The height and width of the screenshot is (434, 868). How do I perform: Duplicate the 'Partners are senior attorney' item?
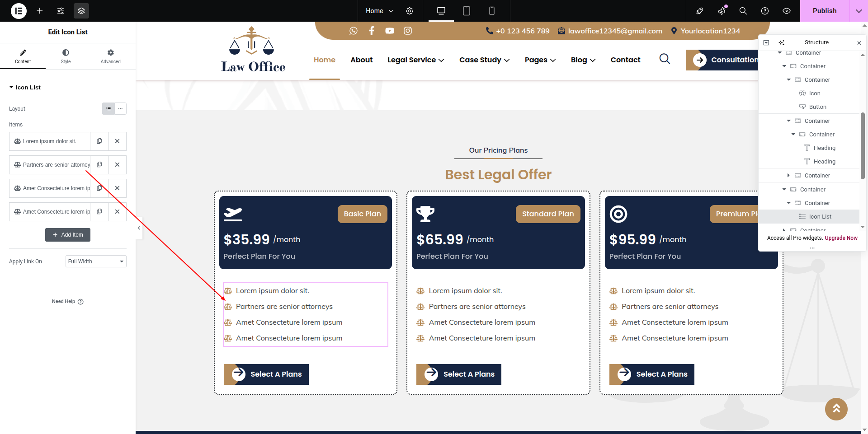[99, 165]
